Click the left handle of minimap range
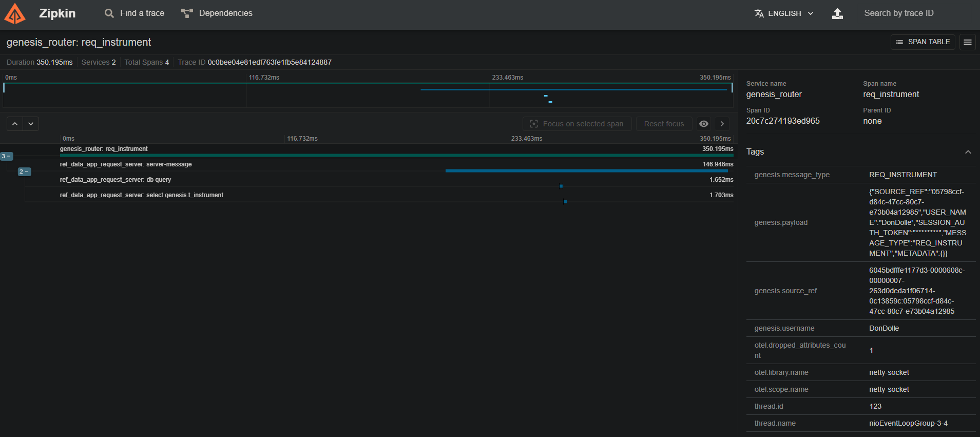This screenshot has height=437, width=980. coord(4,88)
